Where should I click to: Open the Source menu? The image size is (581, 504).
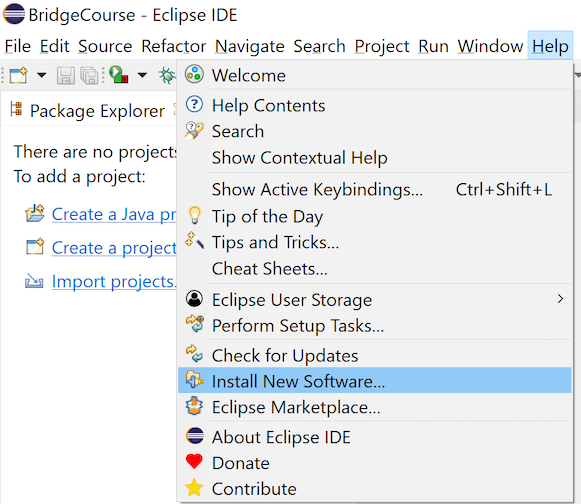pyautogui.click(x=105, y=46)
